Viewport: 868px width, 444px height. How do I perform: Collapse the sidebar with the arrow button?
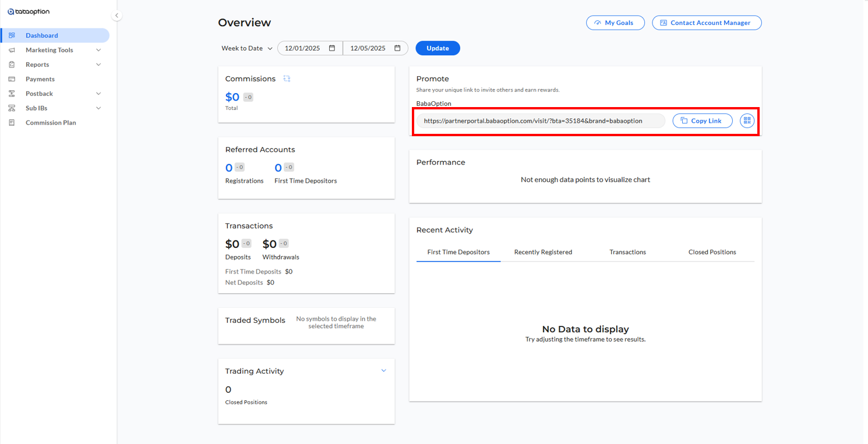click(117, 16)
